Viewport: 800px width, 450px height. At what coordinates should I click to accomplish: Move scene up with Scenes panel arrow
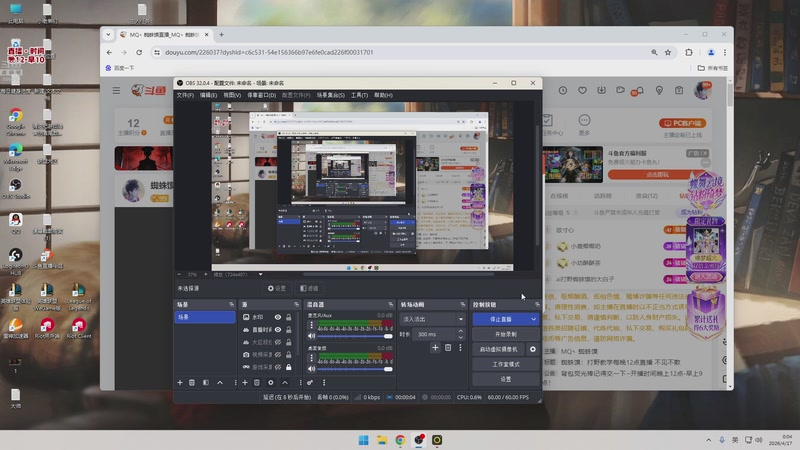click(220, 383)
